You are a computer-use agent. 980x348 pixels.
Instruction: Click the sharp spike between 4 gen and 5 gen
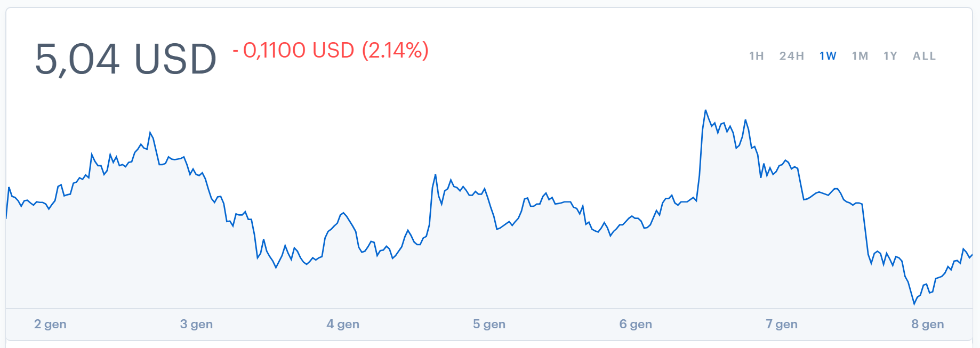pos(435,175)
